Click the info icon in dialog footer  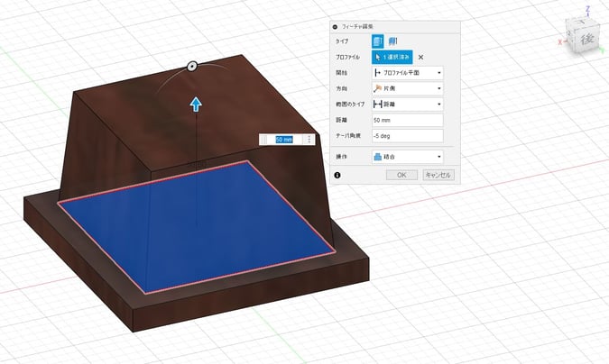tap(337, 176)
